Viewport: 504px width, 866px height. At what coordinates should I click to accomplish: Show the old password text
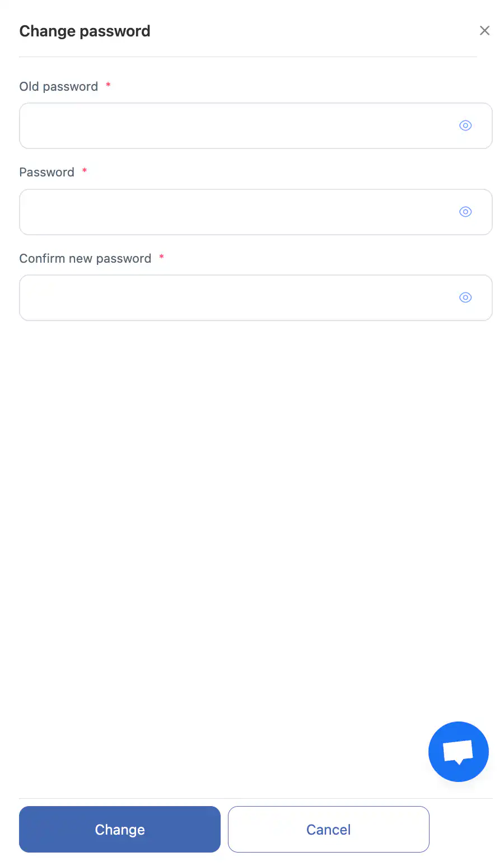tap(465, 125)
